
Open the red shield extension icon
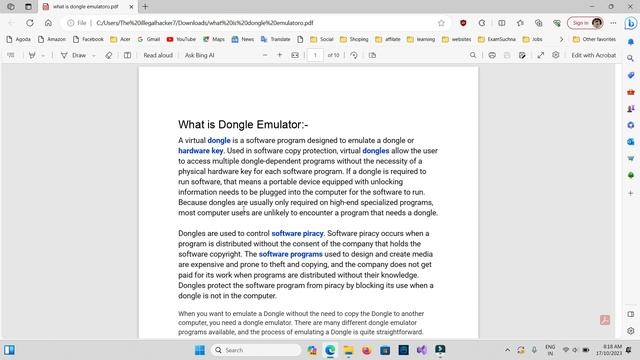tap(463, 23)
